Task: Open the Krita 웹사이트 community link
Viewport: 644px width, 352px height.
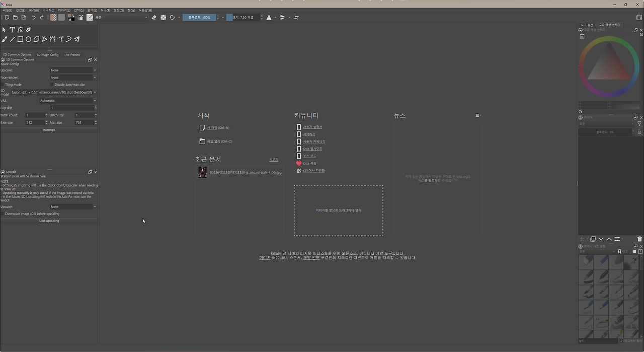Action: [312, 149]
